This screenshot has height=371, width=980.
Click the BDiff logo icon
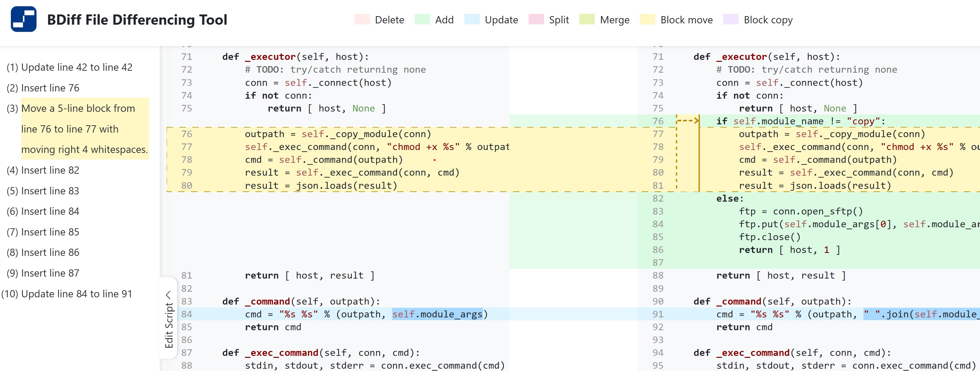pos(24,19)
